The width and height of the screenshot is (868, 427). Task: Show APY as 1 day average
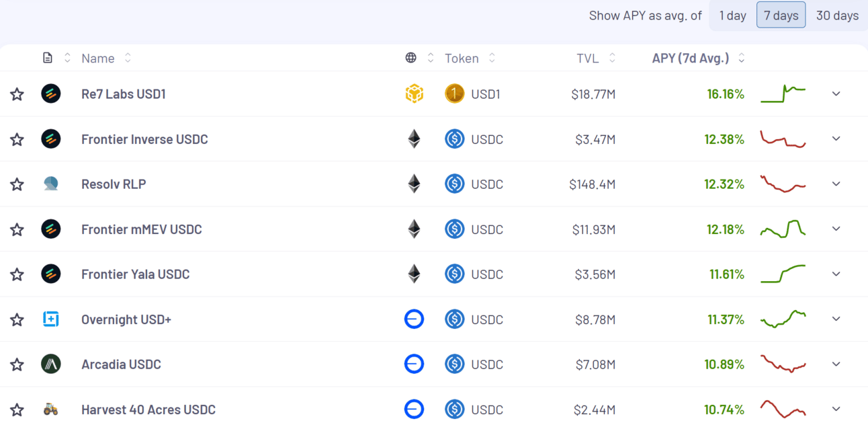[732, 15]
